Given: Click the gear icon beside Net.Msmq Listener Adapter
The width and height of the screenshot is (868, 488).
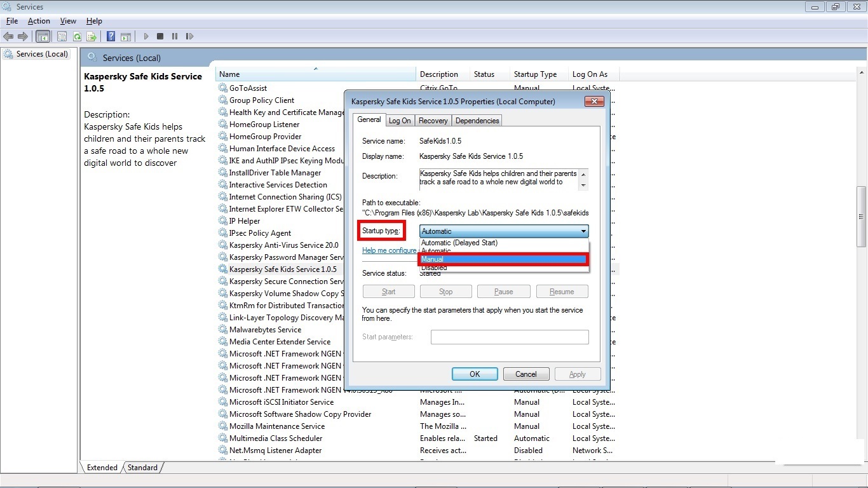Looking at the screenshot, I should tap(223, 451).
